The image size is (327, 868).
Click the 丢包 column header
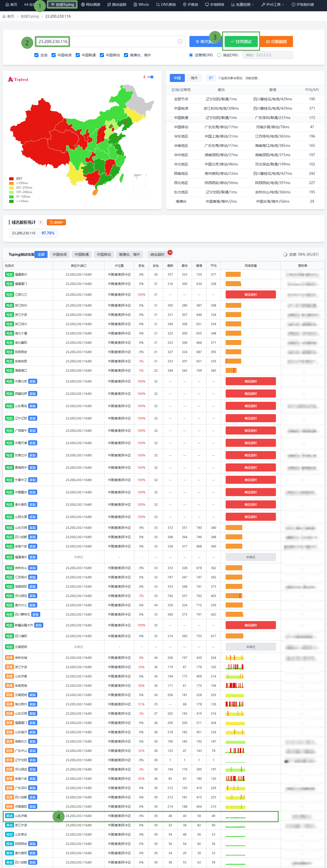point(141,266)
